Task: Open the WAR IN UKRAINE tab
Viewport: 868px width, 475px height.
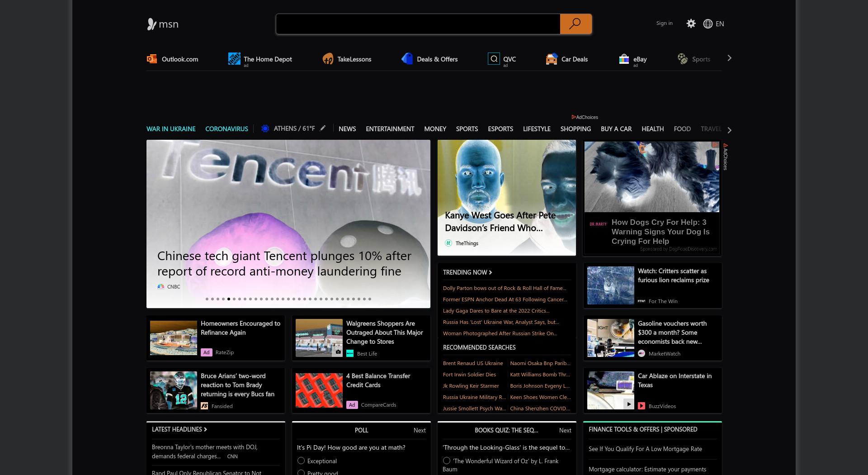Action: click(171, 129)
